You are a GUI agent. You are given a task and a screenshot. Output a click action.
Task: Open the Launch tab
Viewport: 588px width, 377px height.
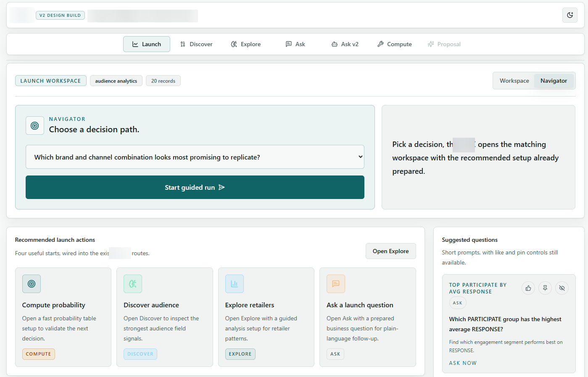tap(147, 44)
